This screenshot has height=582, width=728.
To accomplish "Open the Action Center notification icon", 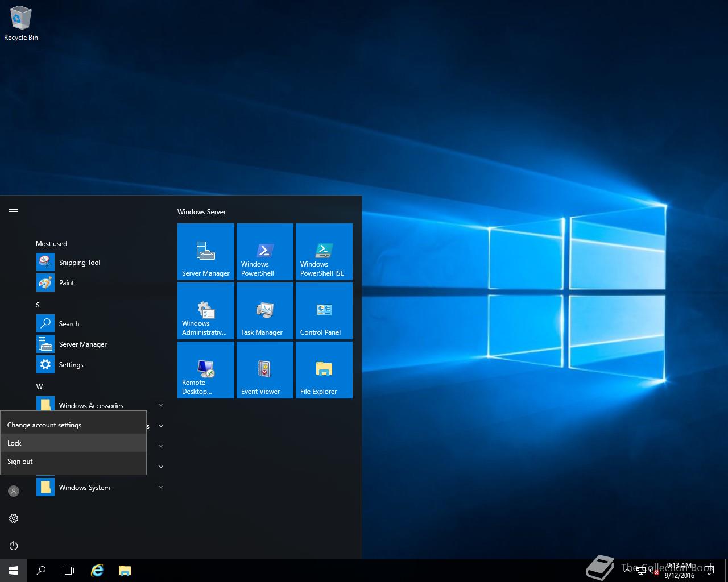I will tap(709, 571).
